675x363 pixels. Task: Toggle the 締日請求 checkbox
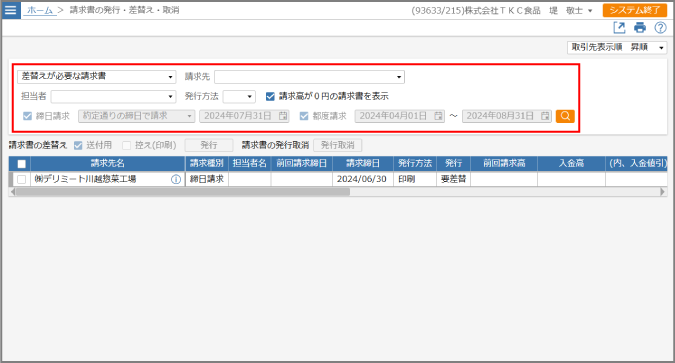click(x=28, y=116)
